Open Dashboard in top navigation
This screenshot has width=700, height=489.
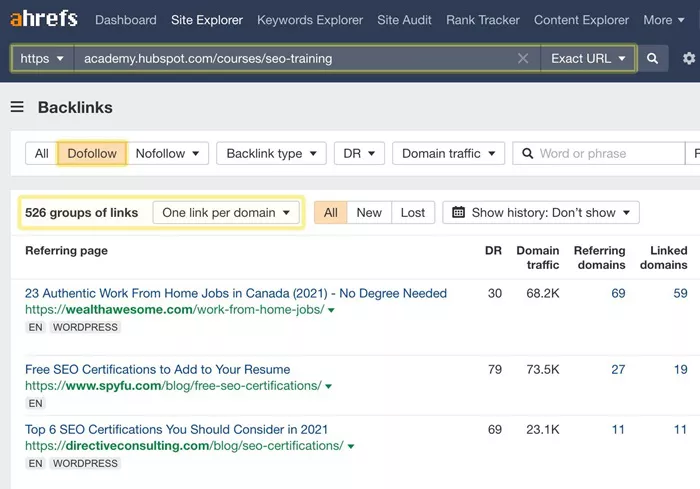(x=126, y=20)
